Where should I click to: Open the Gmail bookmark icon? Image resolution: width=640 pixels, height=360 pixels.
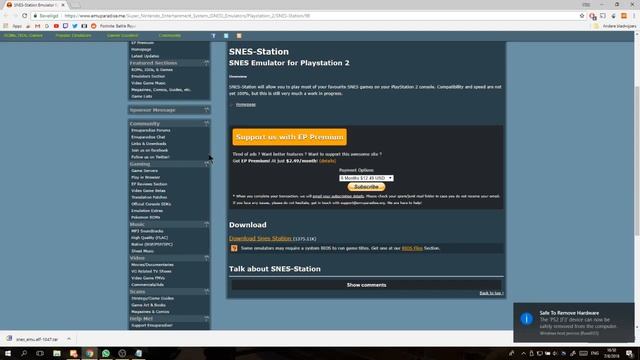click(38, 26)
